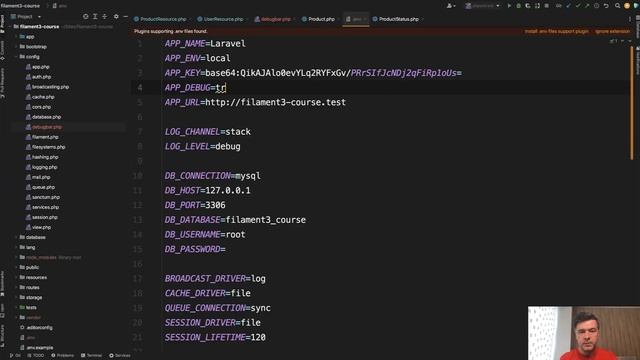
Task: Open the TODO tool window
Action: click(36, 356)
